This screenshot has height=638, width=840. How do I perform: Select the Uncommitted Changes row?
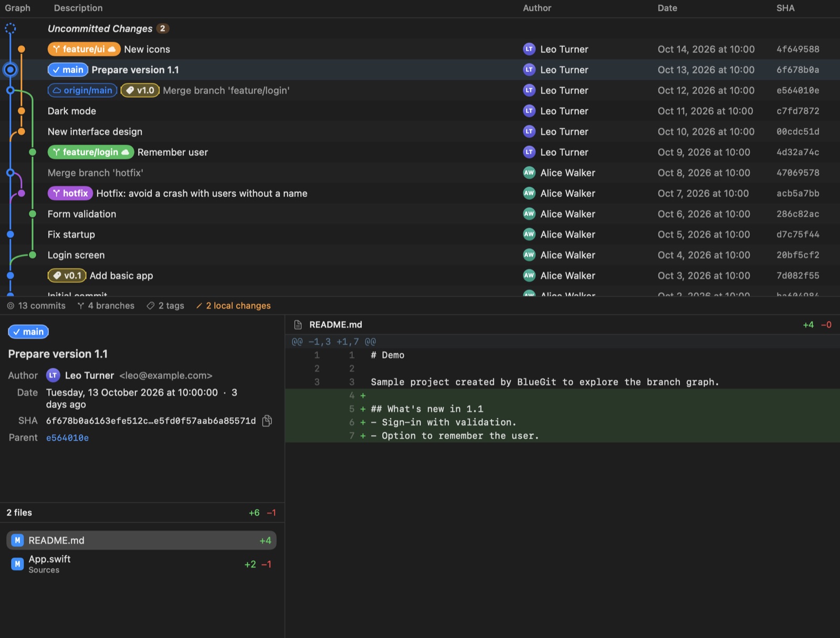(x=420, y=28)
